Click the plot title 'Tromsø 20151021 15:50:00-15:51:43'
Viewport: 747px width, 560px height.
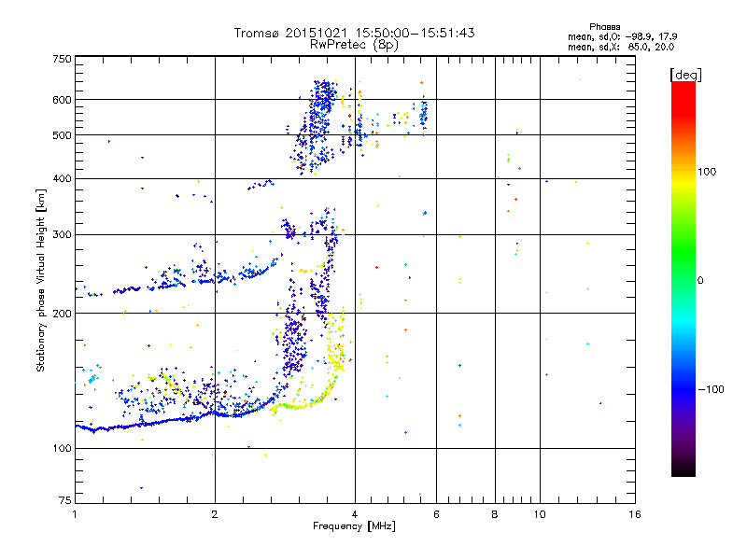[x=354, y=33]
